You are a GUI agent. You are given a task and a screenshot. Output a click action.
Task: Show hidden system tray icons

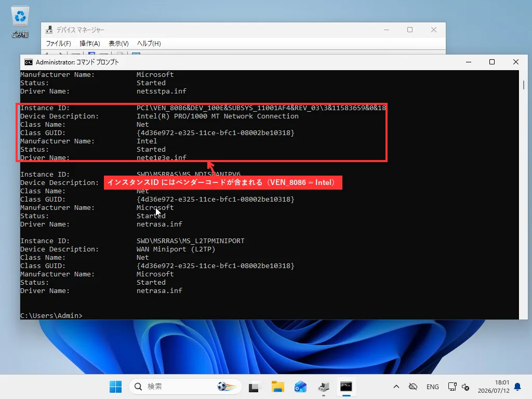396,387
